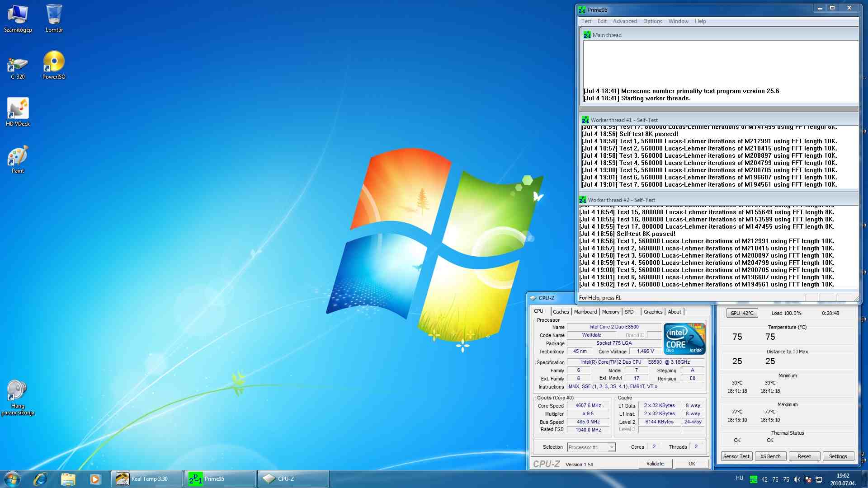The width and height of the screenshot is (868, 488).
Task: Click the Real Temp 42 tray reading
Action: (764, 480)
